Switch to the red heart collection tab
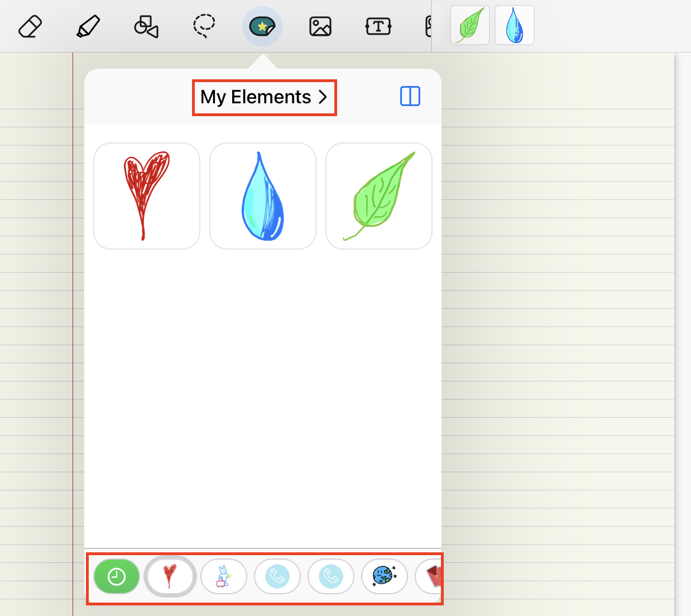Screen dimensions: 691x616 click(170, 576)
